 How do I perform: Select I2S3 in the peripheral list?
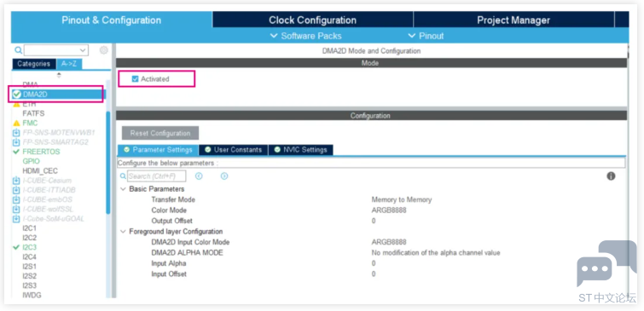(30, 285)
